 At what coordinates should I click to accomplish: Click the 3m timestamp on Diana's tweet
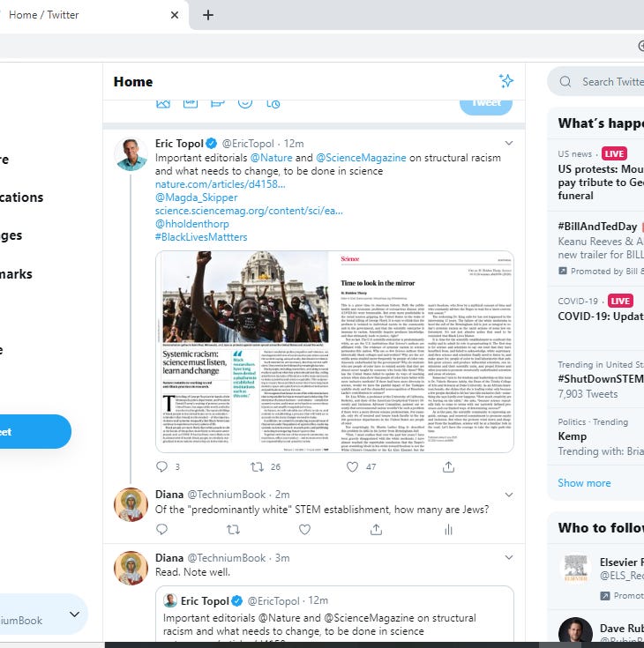click(x=282, y=558)
